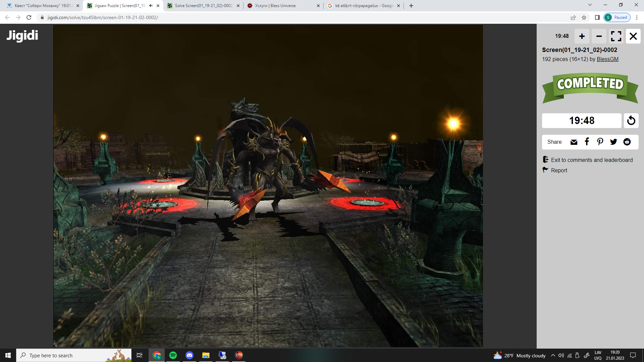
Task: Open Task View on the taskbar
Action: coord(140,355)
